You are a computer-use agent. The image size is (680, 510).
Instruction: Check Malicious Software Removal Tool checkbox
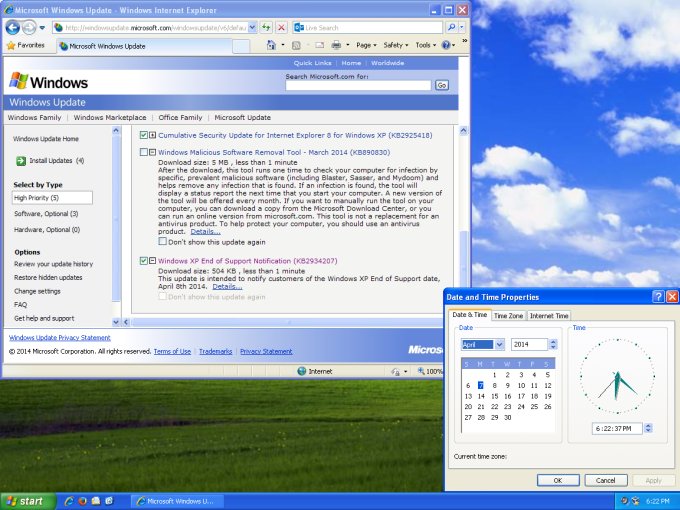click(x=144, y=152)
